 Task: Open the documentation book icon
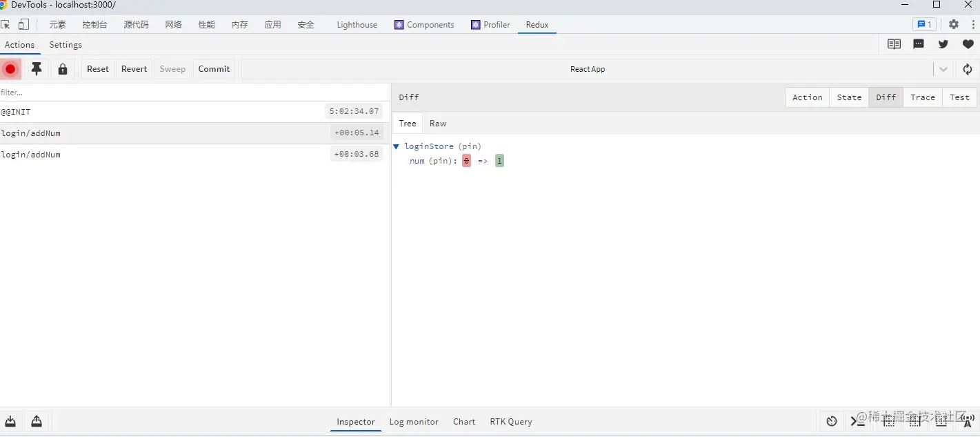pyautogui.click(x=894, y=44)
